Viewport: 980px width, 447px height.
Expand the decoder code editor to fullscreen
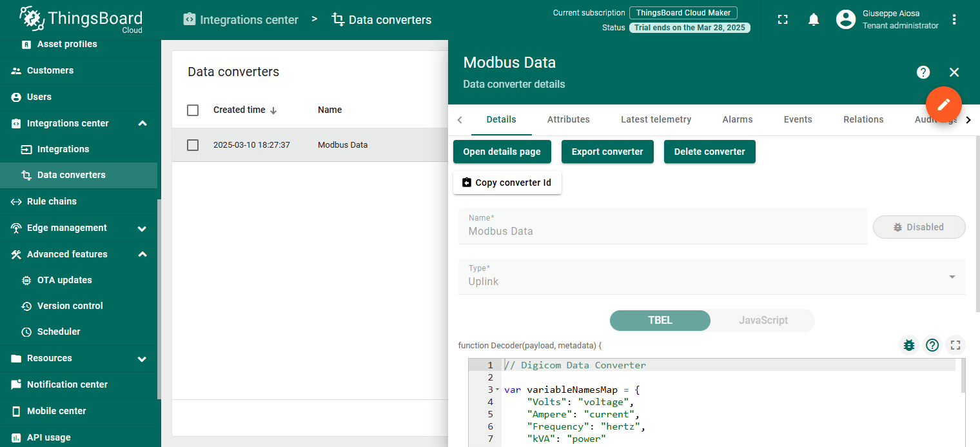[x=955, y=345]
